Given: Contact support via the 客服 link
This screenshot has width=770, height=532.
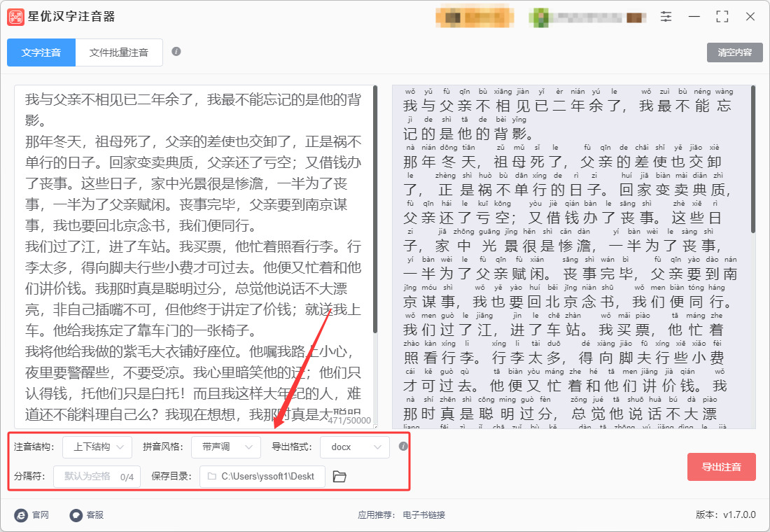Looking at the screenshot, I should (x=87, y=514).
